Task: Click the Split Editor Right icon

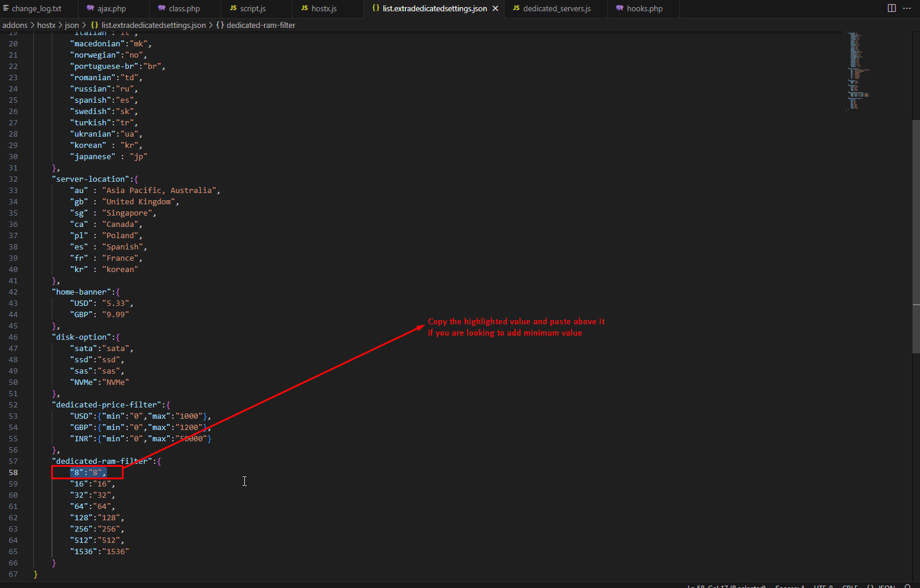Action: pos(891,8)
